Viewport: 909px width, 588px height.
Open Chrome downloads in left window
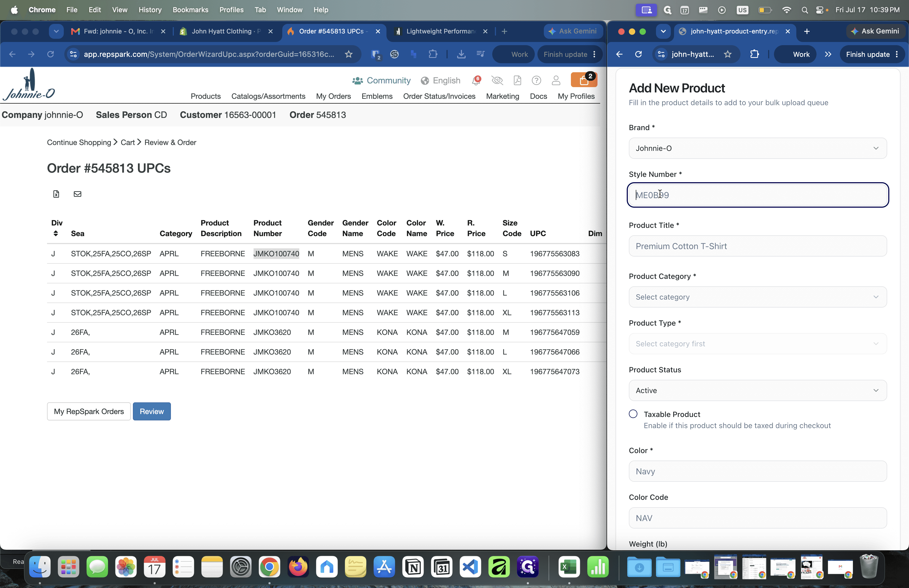461,54
